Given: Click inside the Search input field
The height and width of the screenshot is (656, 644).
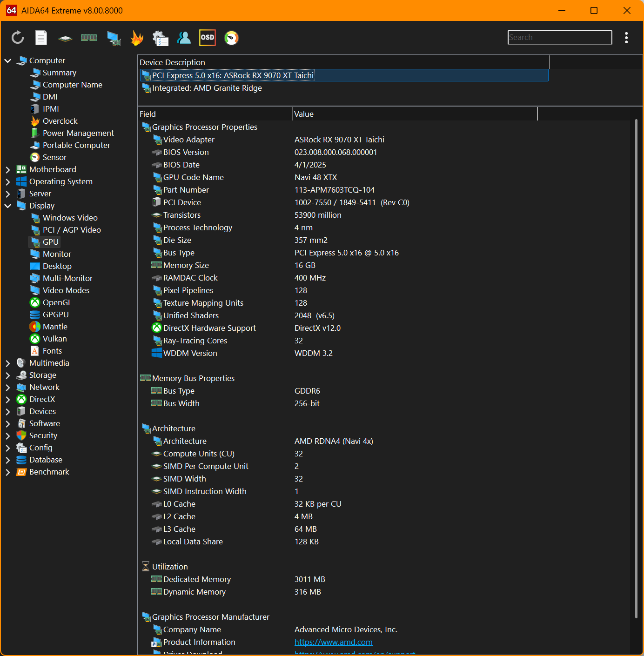Looking at the screenshot, I should click(559, 38).
